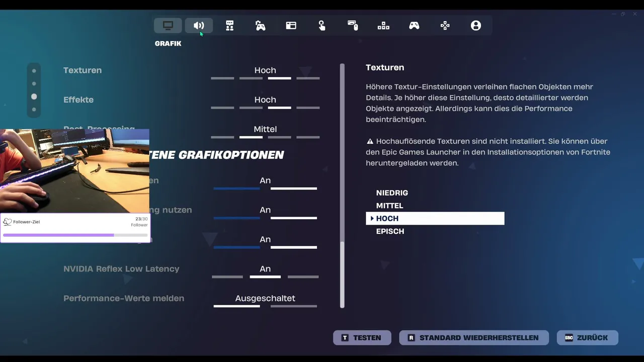The width and height of the screenshot is (644, 362).
Task: Choose MITTEL in the texture quality list
Action: tap(389, 206)
